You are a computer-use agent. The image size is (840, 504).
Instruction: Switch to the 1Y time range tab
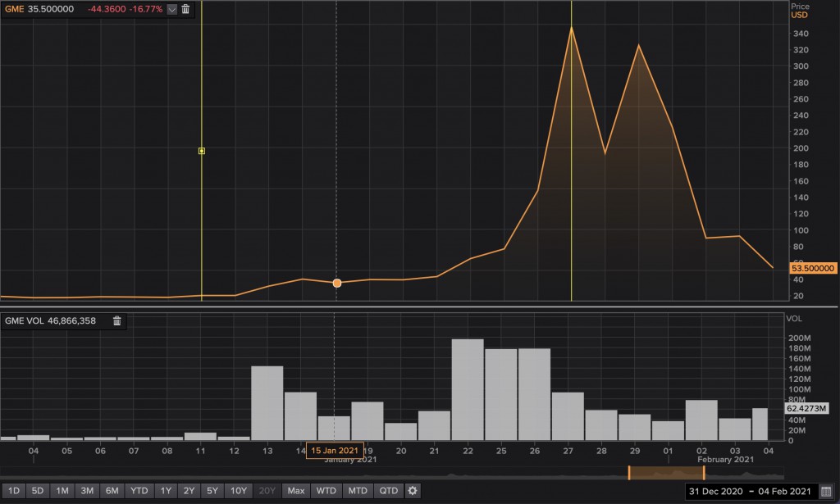163,490
